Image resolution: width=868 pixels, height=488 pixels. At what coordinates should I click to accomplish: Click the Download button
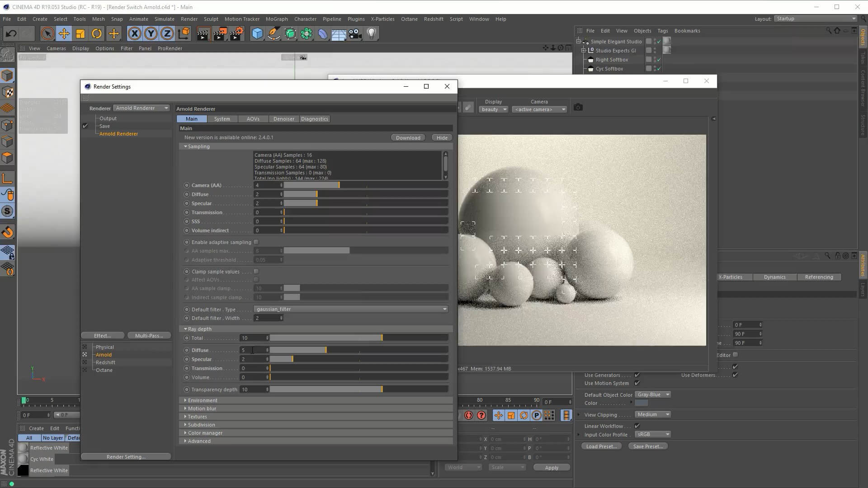[x=408, y=138]
